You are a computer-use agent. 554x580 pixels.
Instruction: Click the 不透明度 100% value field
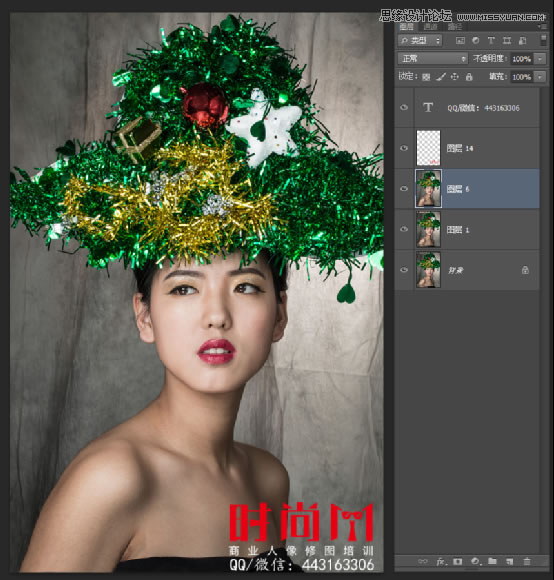point(522,59)
